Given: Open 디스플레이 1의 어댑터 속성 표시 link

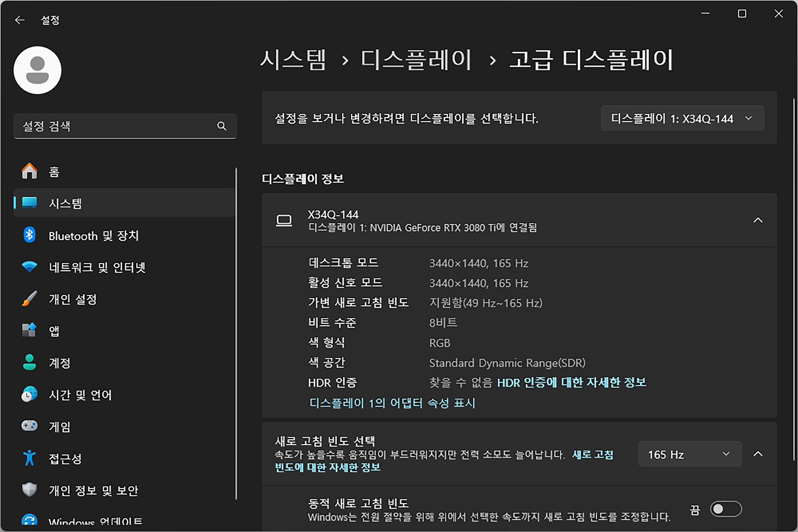Looking at the screenshot, I should 392,403.
